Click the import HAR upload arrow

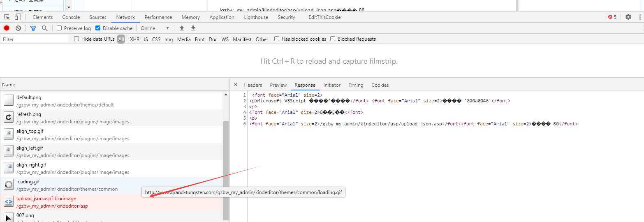(x=182, y=28)
